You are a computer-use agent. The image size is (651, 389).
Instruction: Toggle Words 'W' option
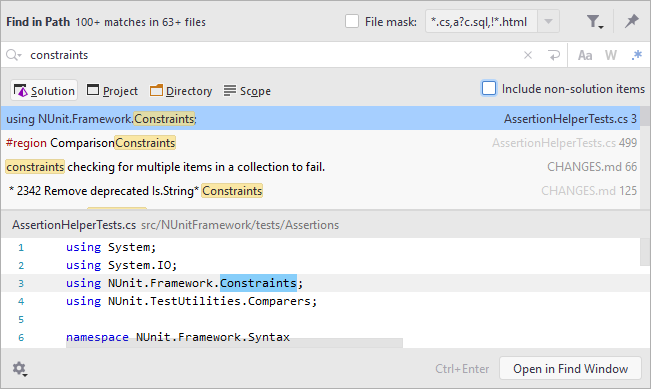coord(610,55)
